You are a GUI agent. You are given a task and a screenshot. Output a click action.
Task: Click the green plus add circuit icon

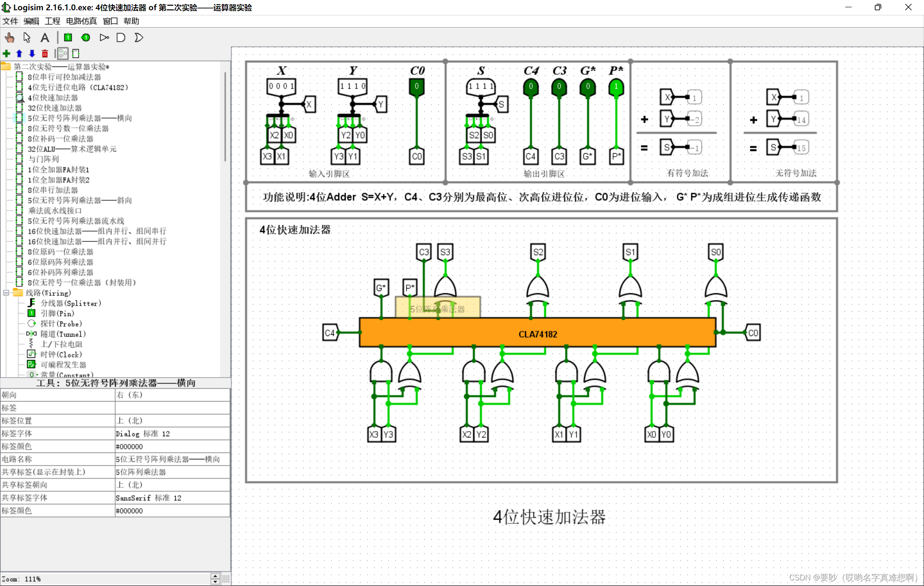[x=6, y=54]
